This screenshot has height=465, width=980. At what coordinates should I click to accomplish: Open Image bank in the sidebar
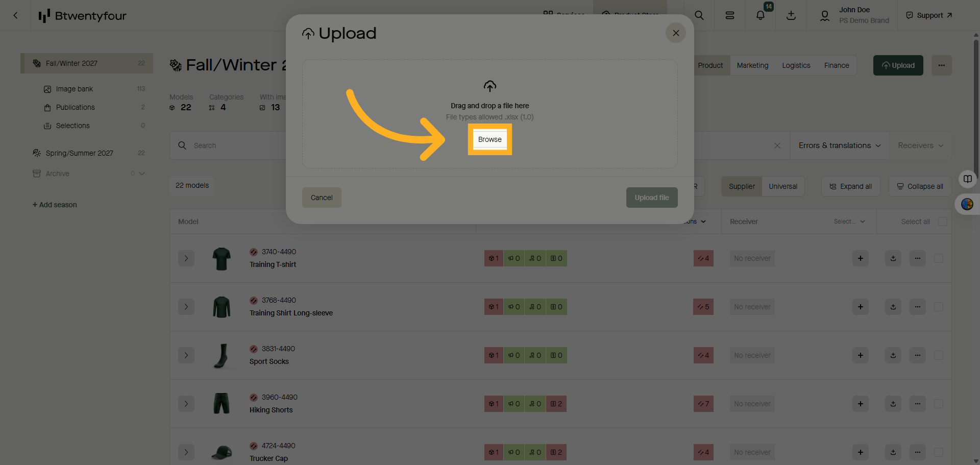(75, 88)
